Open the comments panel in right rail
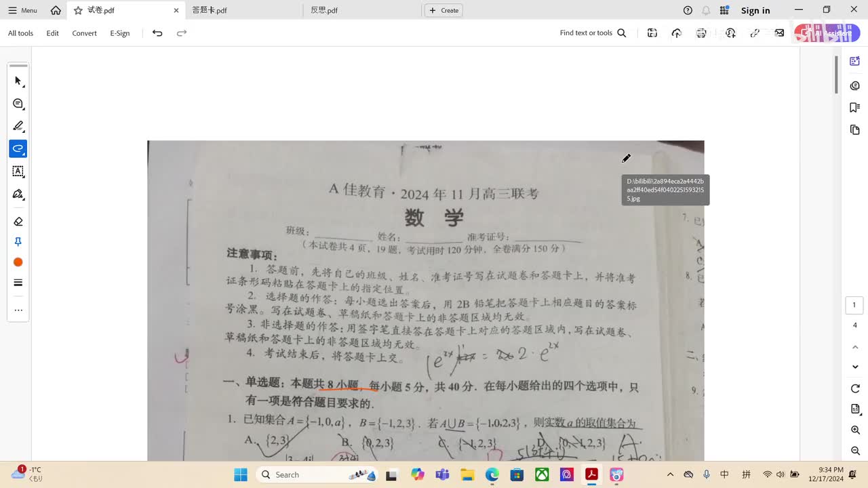Image resolution: width=868 pixels, height=488 pixels. click(854, 86)
